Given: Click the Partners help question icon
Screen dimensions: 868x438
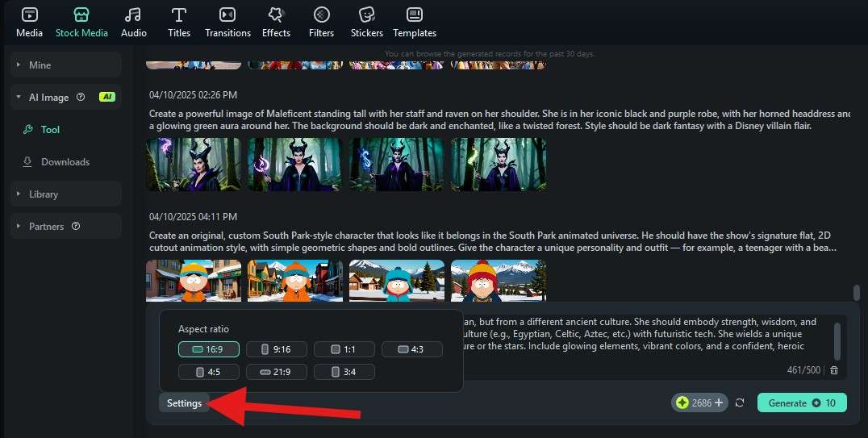Looking at the screenshot, I should (x=77, y=226).
